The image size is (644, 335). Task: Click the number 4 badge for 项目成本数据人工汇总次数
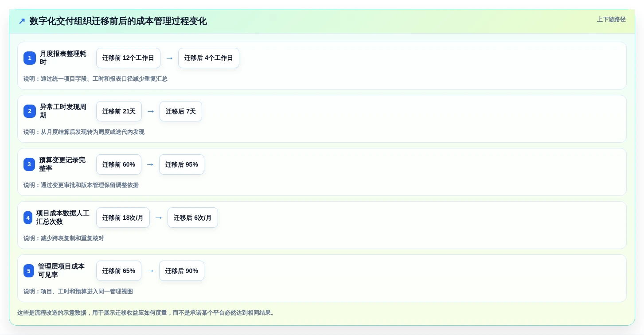coord(28,218)
